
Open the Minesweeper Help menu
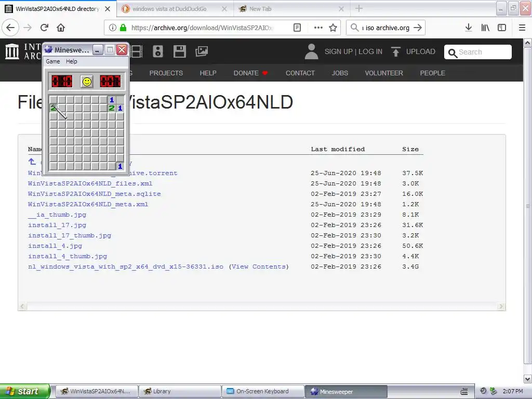pyautogui.click(x=71, y=61)
